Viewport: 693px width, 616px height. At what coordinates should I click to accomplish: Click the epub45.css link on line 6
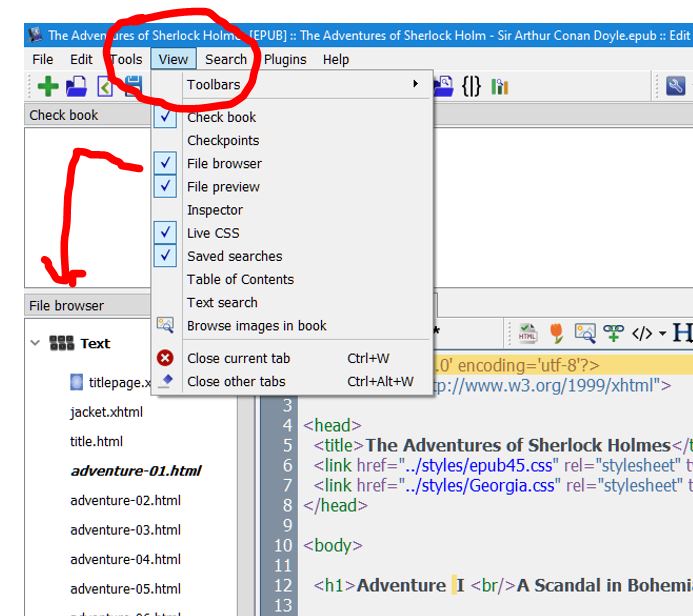pyautogui.click(x=479, y=466)
